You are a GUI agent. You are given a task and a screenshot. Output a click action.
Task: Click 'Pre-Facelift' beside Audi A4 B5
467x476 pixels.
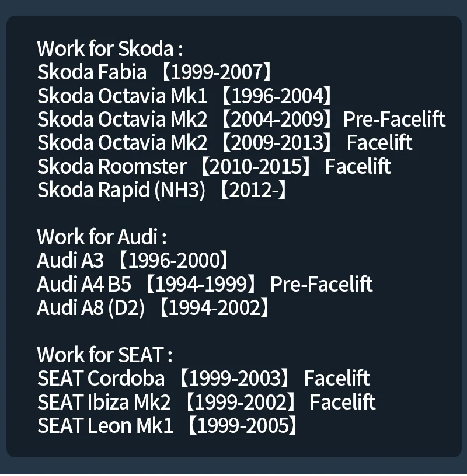(x=322, y=284)
